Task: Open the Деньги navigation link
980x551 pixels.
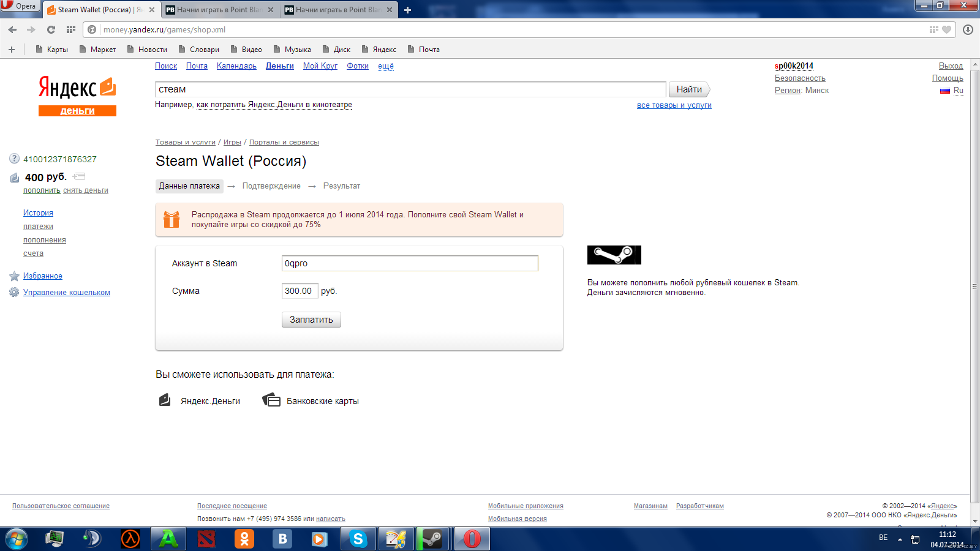Action: pos(280,66)
